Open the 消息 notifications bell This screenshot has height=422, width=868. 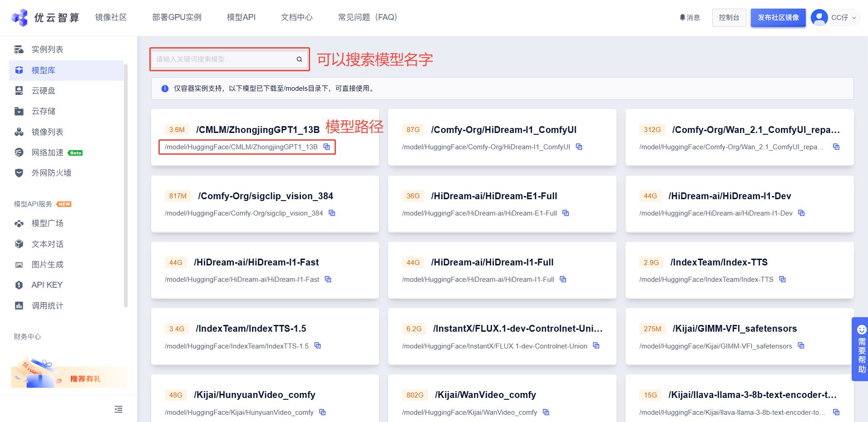(x=690, y=18)
